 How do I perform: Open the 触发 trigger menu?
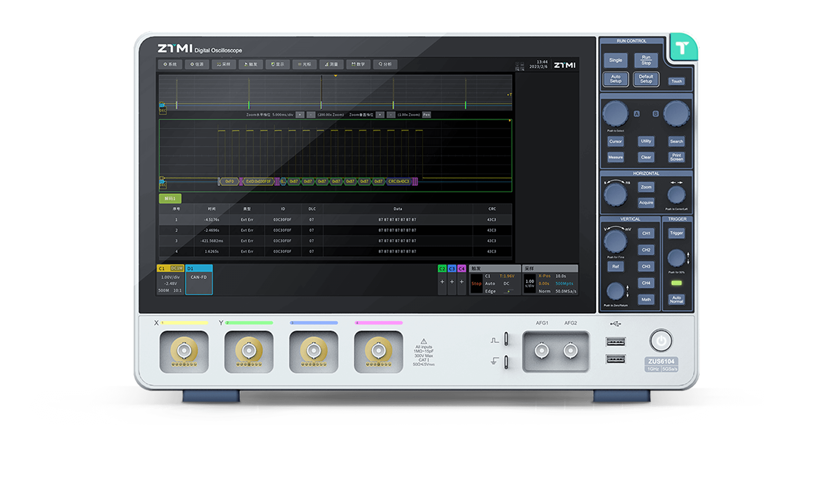pos(251,64)
